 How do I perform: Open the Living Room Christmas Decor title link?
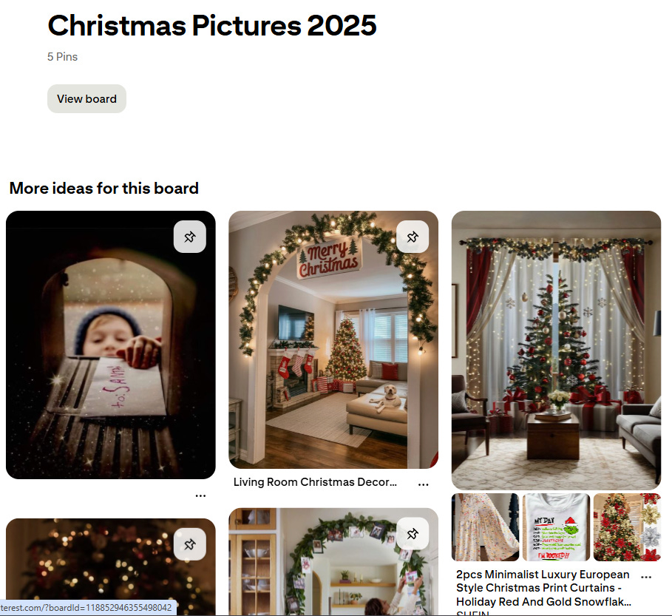315,482
